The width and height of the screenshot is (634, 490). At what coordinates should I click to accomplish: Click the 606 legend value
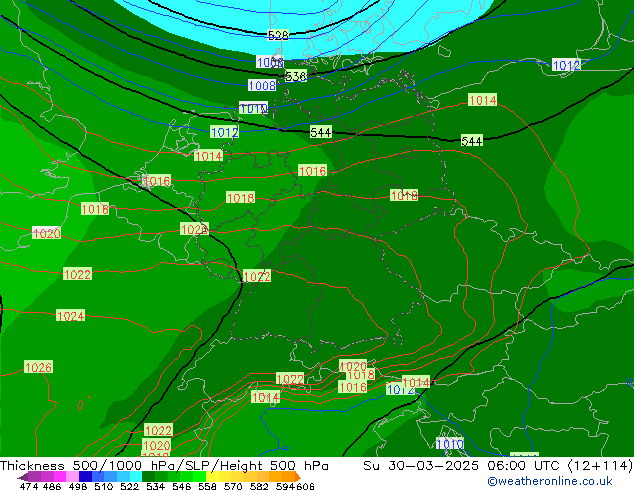point(305,486)
